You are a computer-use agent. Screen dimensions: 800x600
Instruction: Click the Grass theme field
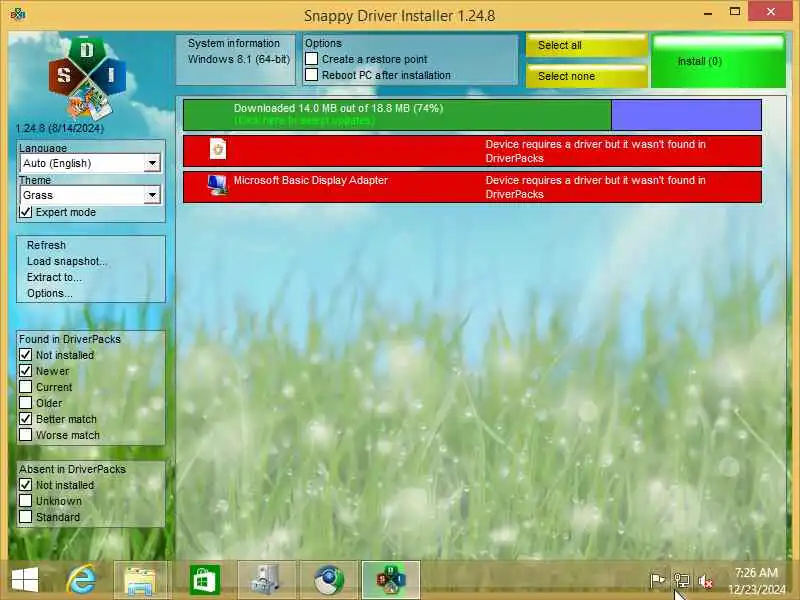click(90, 195)
